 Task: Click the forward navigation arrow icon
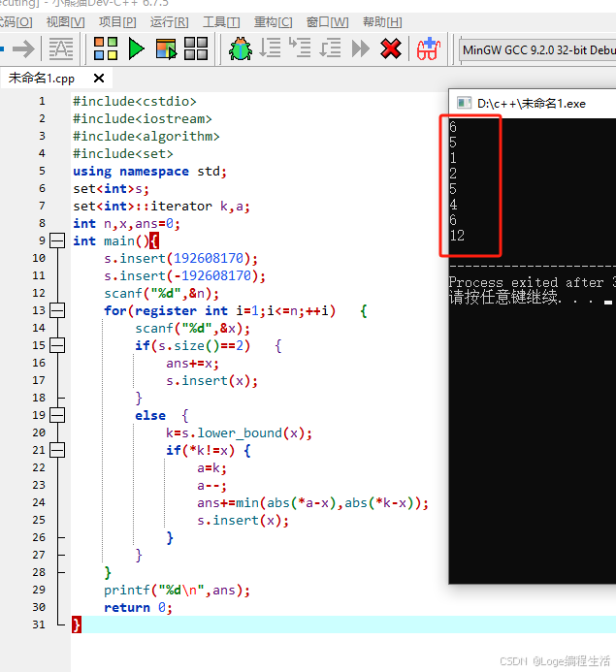pyautogui.click(x=23, y=48)
